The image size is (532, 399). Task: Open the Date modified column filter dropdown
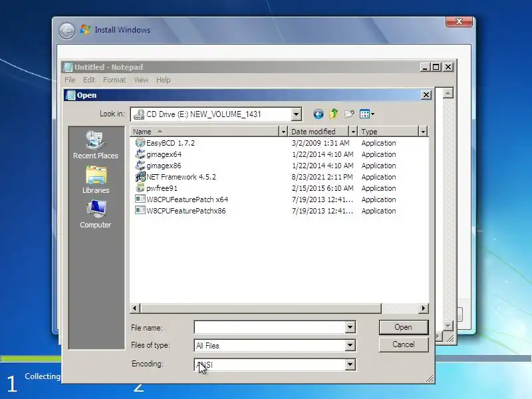pyautogui.click(x=353, y=131)
